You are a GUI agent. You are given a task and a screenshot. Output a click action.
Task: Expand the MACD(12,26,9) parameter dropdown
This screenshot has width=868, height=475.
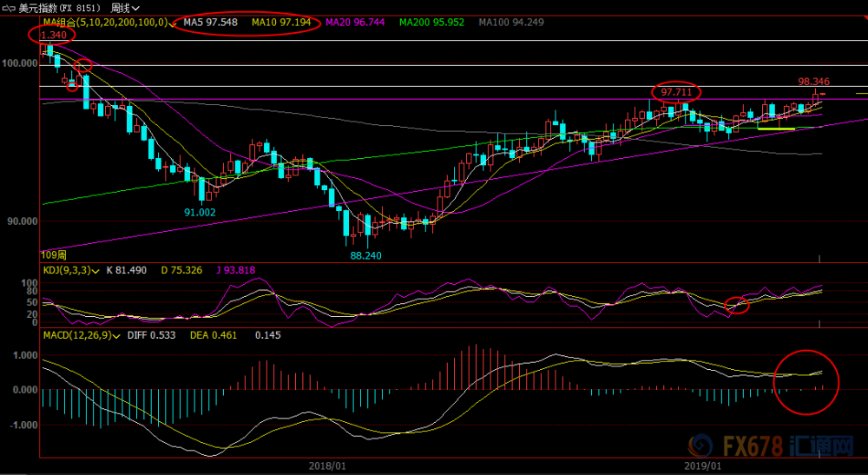pos(116,336)
